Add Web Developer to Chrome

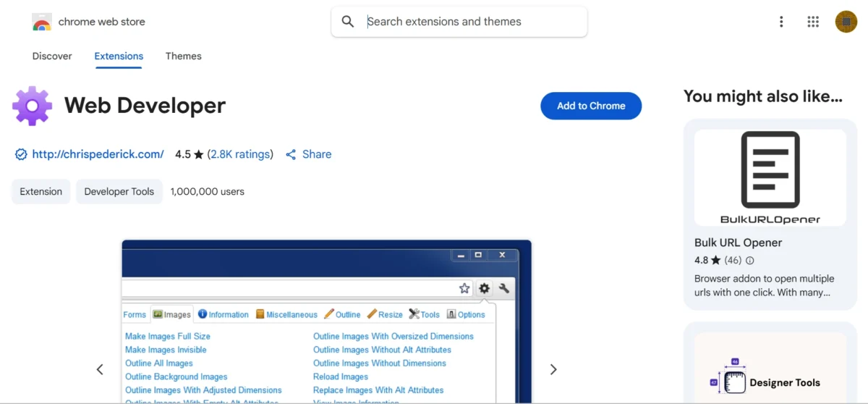click(x=591, y=106)
